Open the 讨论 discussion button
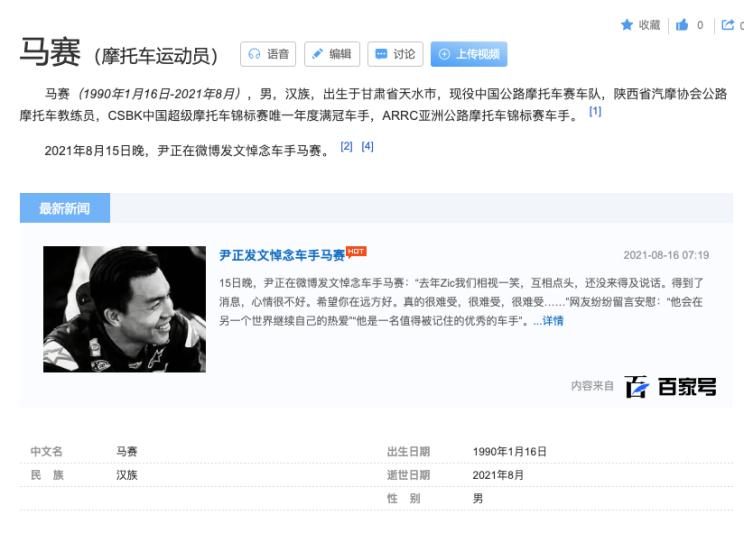The height and width of the screenshot is (533, 744). click(x=395, y=54)
